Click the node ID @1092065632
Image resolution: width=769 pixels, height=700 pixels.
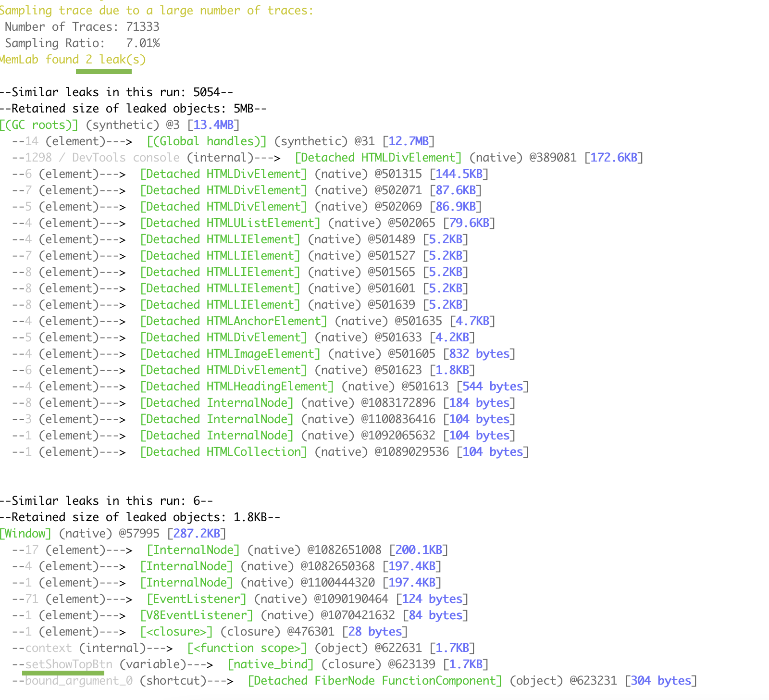(x=398, y=436)
